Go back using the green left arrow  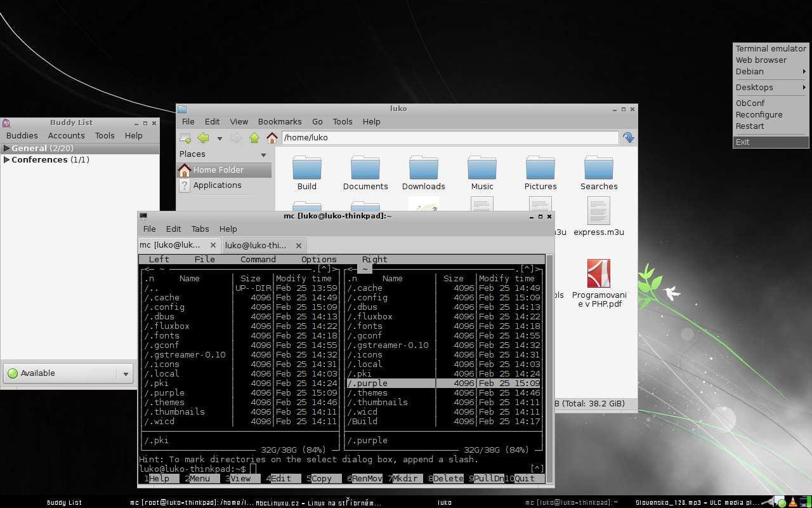point(203,138)
